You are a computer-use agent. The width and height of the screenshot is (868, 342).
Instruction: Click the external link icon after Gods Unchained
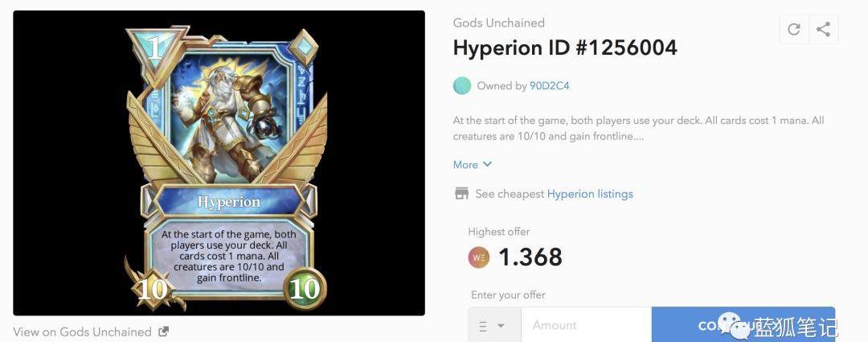[x=163, y=332]
